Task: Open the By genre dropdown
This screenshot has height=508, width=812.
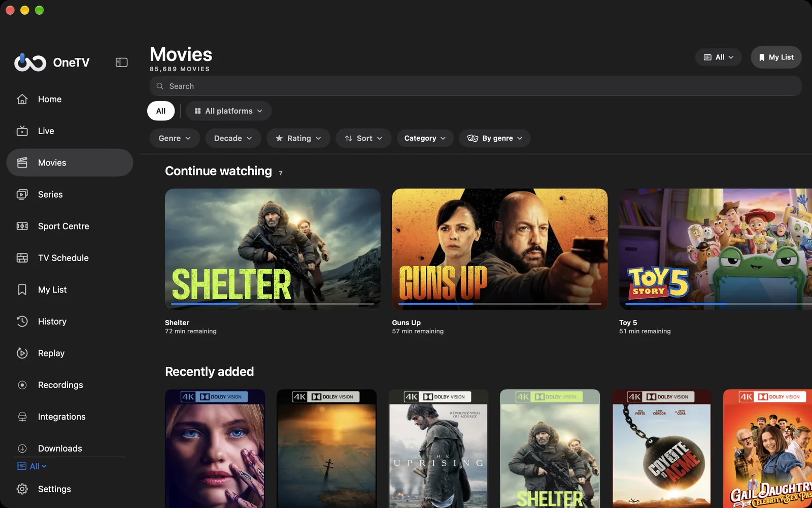Action: [x=495, y=138]
